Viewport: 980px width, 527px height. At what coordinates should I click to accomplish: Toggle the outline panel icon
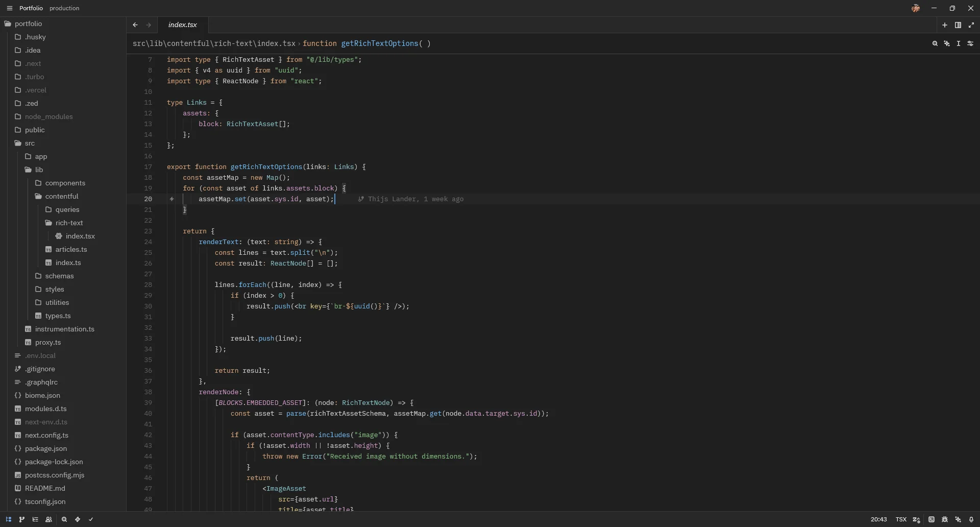tap(35, 519)
